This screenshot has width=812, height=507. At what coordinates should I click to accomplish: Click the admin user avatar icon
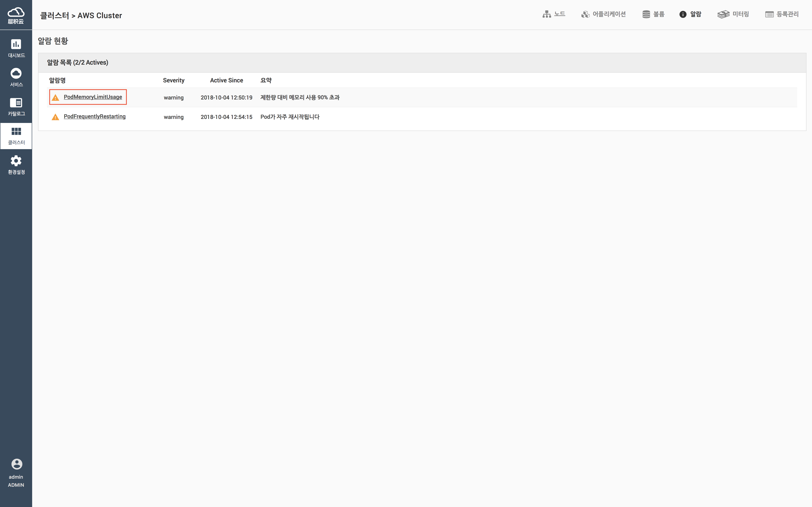pyautogui.click(x=16, y=464)
